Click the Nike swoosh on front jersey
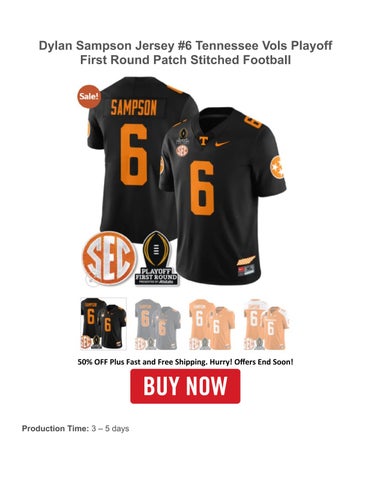Viewport: 371px width, 480px height. click(x=222, y=143)
